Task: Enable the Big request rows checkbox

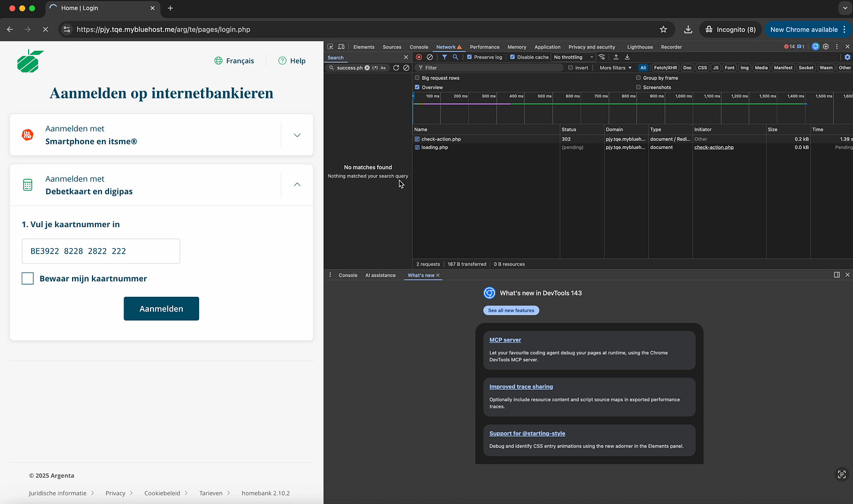Action: pos(417,78)
